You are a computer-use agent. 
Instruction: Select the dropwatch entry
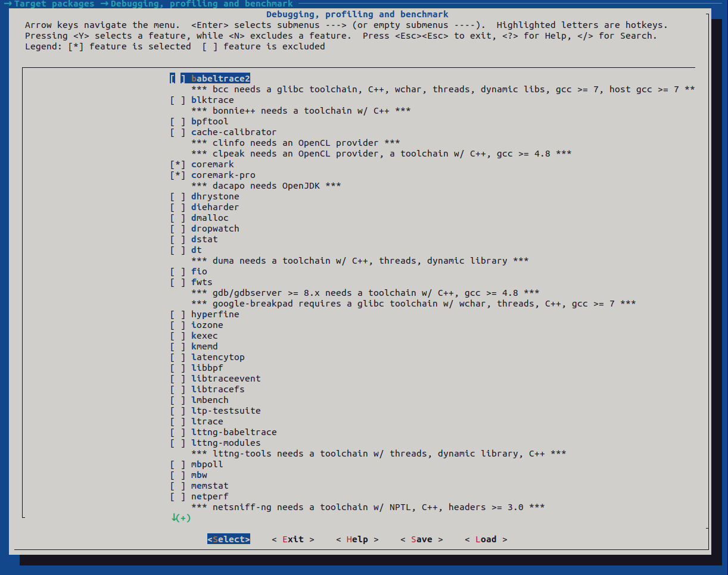204,229
